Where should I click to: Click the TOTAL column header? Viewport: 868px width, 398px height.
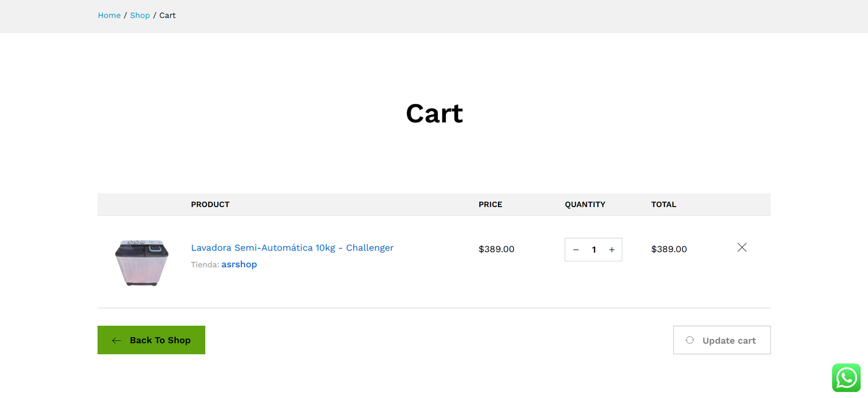[x=663, y=204]
